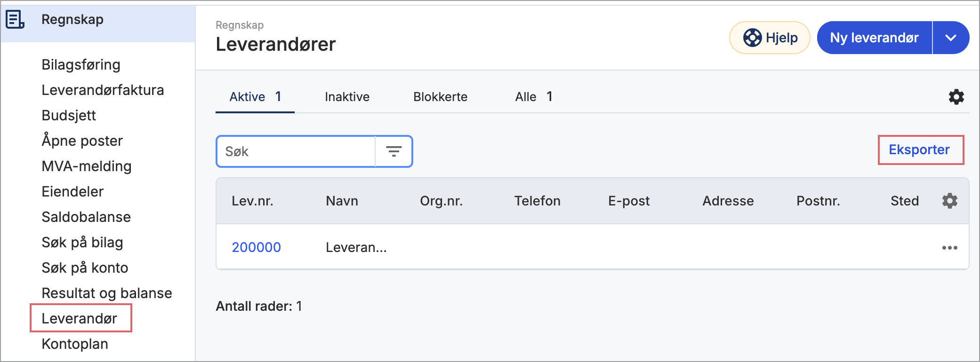The height and width of the screenshot is (362, 980).
Task: Switch to the Aktive tab
Action: pos(255,97)
